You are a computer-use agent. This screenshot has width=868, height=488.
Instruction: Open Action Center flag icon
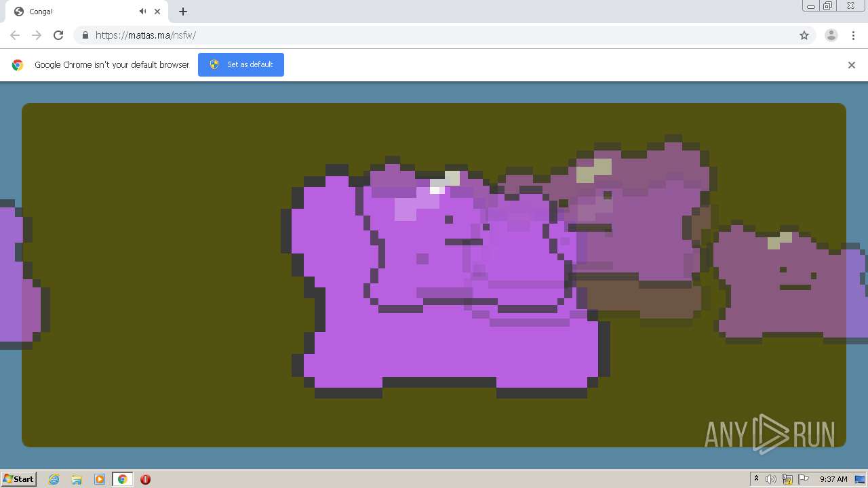(x=804, y=479)
